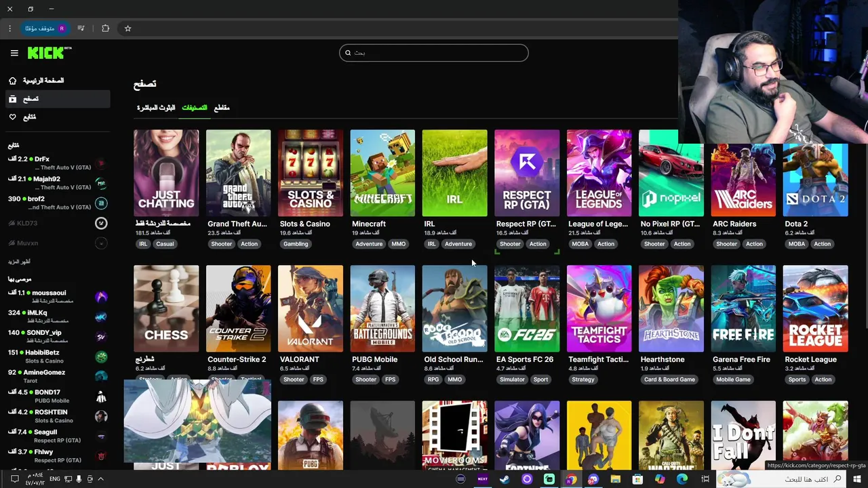The width and height of the screenshot is (868, 488).
Task: Click the Card & Board Game tag
Action: pos(669,380)
